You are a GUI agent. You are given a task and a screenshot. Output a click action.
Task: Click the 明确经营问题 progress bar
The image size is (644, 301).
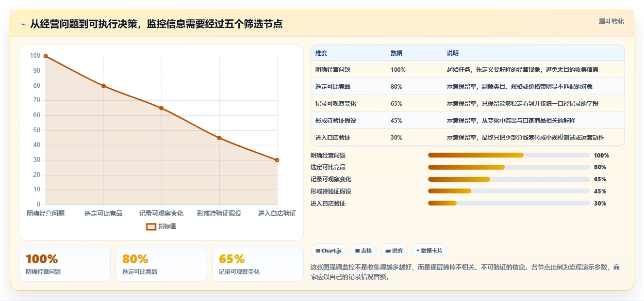pos(509,155)
